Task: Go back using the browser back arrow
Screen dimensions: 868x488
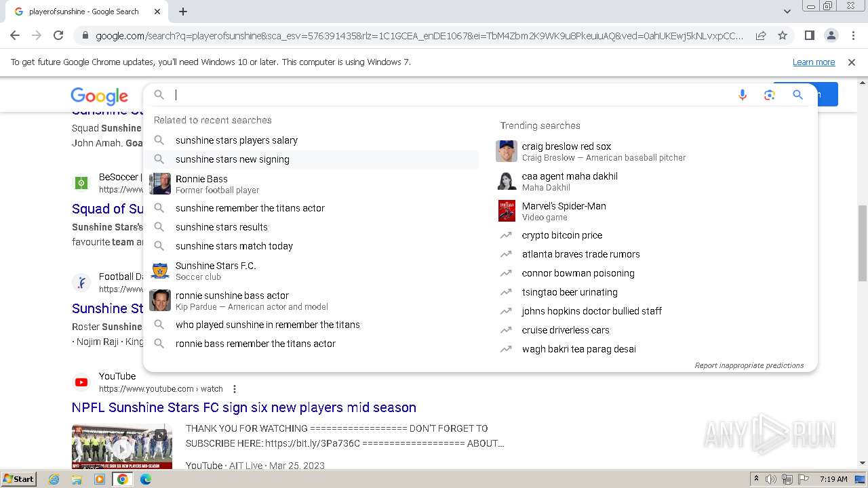Action: (x=15, y=35)
